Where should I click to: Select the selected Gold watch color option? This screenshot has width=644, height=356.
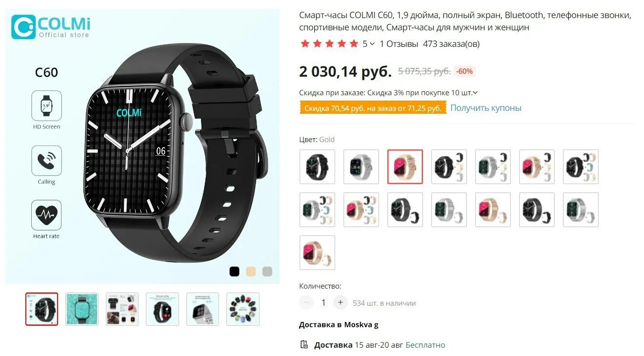point(405,167)
